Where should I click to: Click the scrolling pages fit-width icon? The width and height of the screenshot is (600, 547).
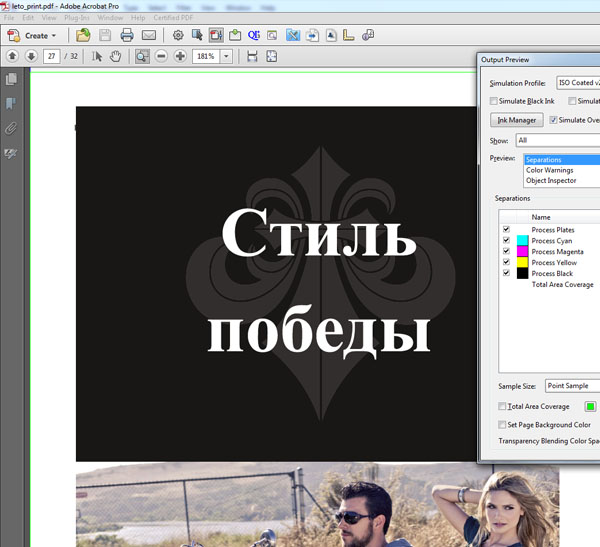pos(252,57)
